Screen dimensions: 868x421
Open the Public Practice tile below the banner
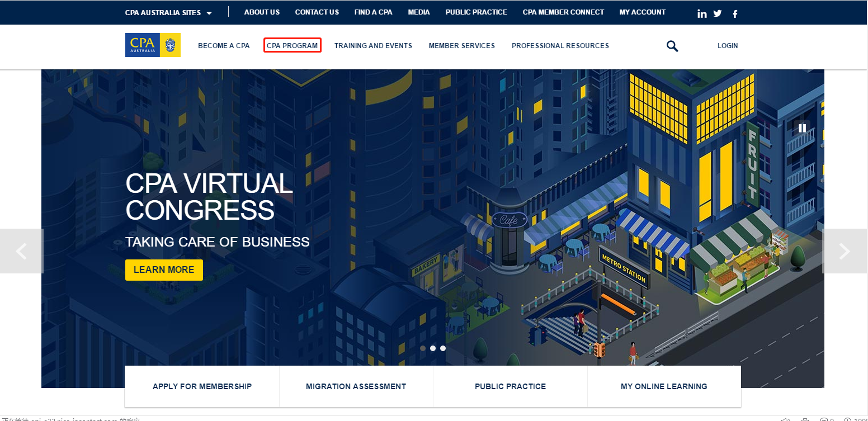click(x=510, y=386)
